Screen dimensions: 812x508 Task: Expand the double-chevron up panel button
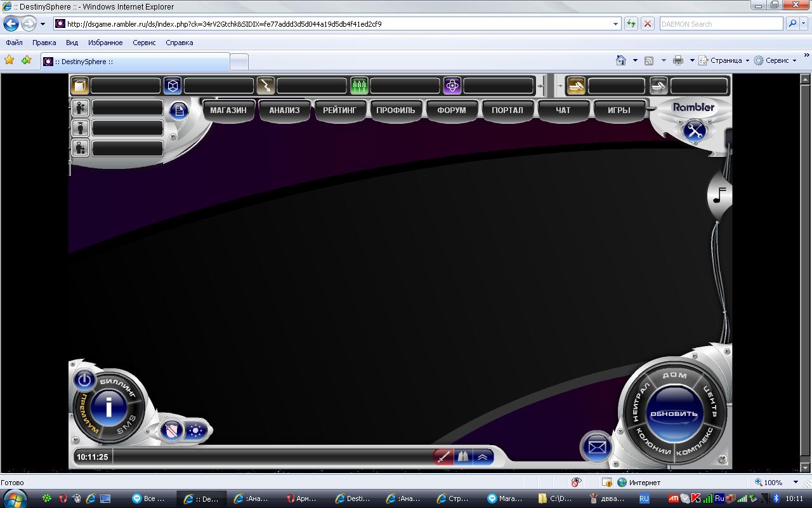coord(483,457)
